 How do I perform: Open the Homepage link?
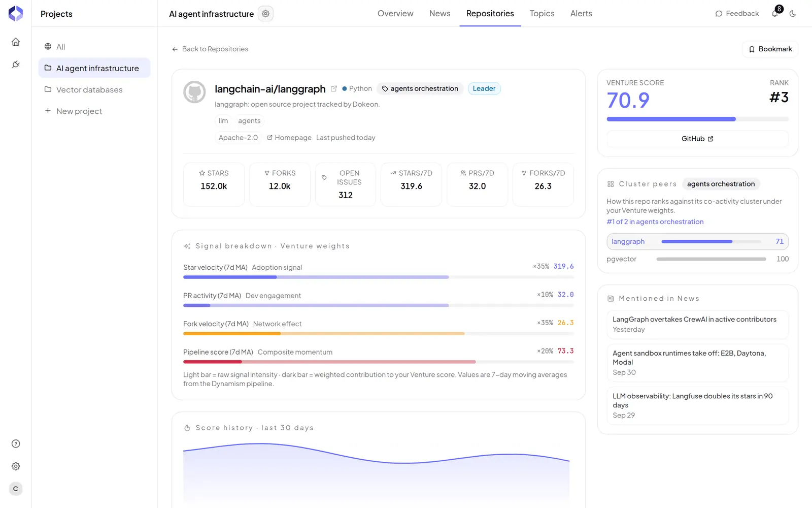289,138
